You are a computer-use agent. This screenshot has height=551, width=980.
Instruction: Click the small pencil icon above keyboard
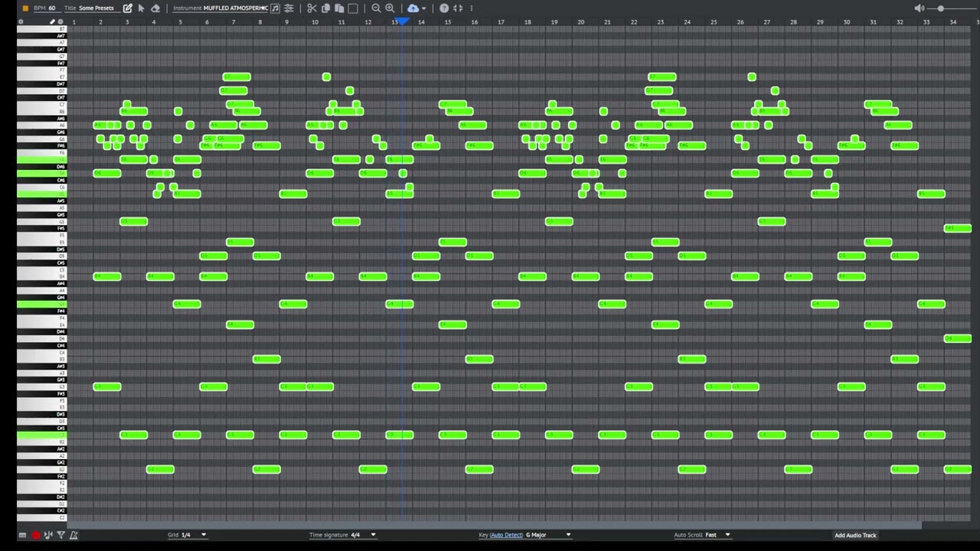point(52,21)
